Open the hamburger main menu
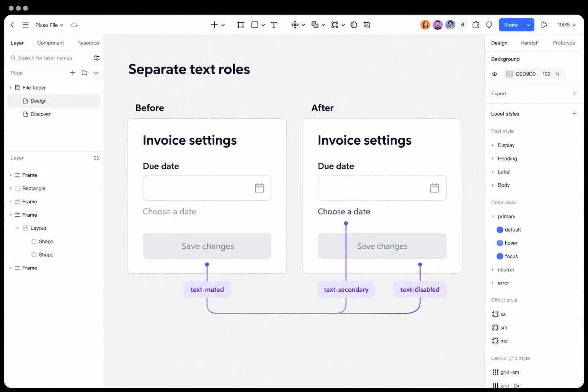This screenshot has height=392, width=588. pyautogui.click(x=26, y=25)
